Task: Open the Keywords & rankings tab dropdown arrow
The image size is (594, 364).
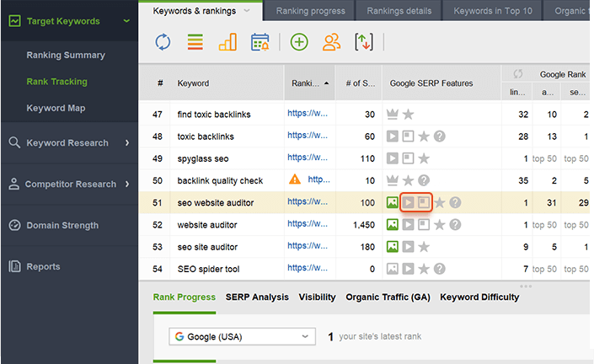Action: (247, 11)
